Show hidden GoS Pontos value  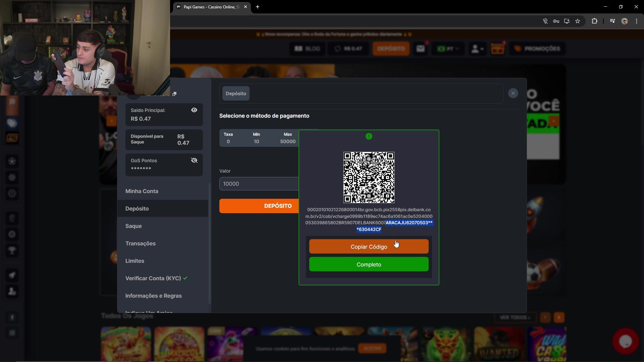[194, 160]
